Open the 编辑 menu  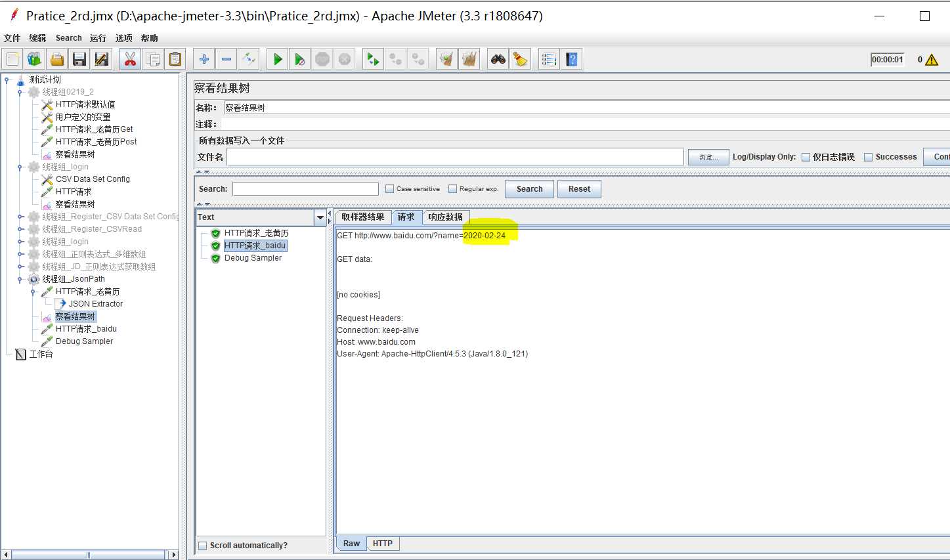click(x=37, y=38)
